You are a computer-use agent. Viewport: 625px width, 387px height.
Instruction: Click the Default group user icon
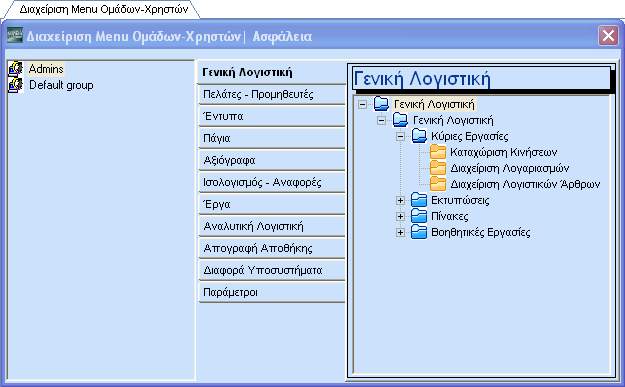[16, 85]
